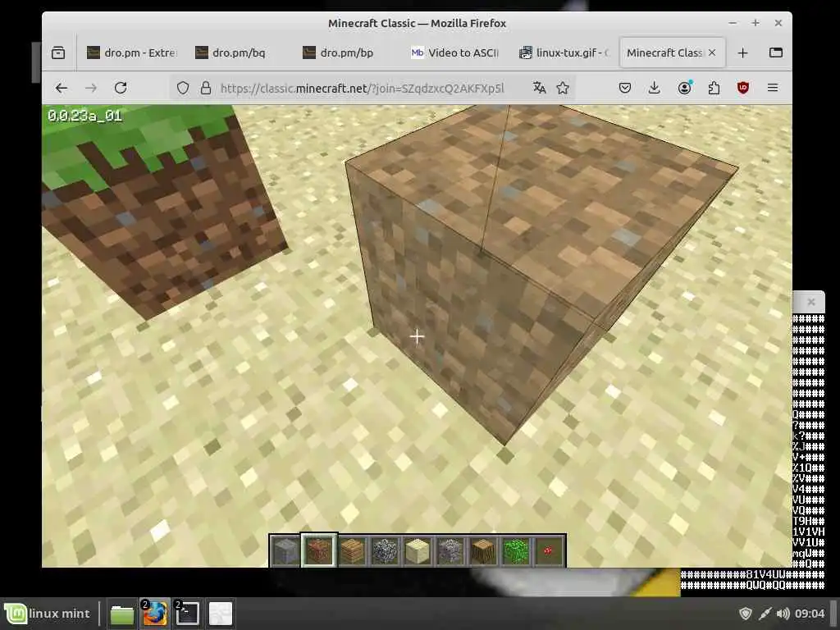
Task: Switch to linux-tux.gif tab
Action: click(564, 52)
